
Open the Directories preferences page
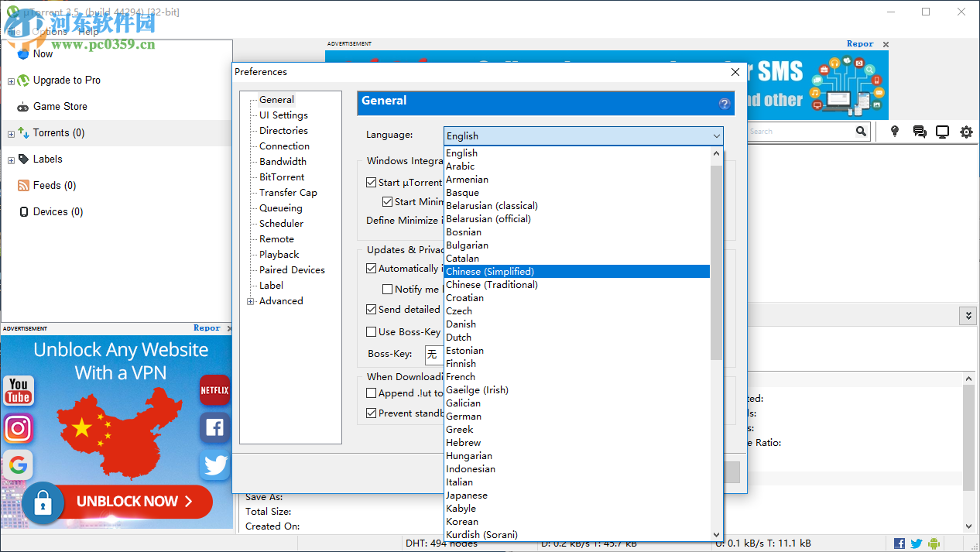click(283, 131)
